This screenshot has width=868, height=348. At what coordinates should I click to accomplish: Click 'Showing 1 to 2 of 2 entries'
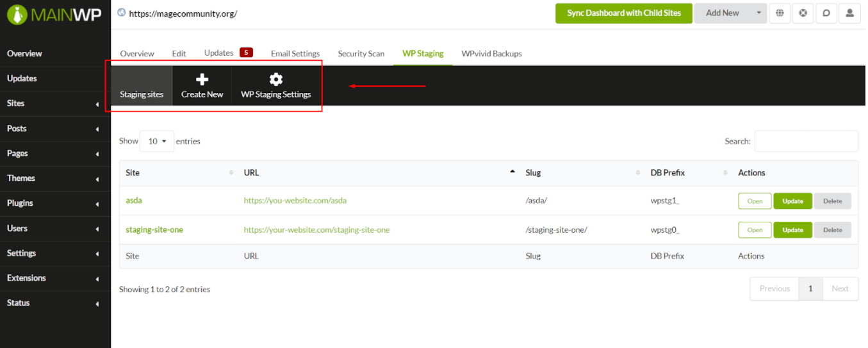pos(165,289)
